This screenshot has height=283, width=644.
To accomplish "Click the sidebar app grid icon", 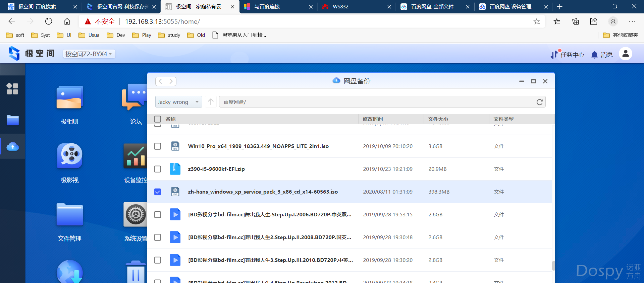I will (12, 89).
